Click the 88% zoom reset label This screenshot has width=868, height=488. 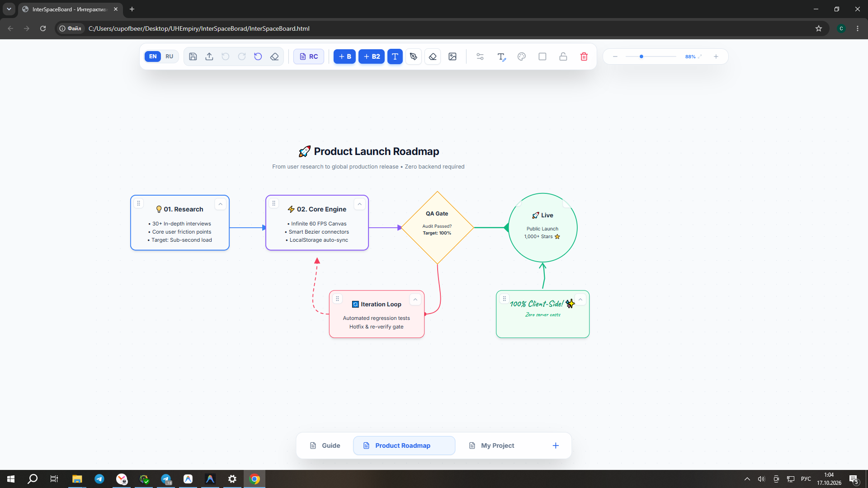point(690,56)
